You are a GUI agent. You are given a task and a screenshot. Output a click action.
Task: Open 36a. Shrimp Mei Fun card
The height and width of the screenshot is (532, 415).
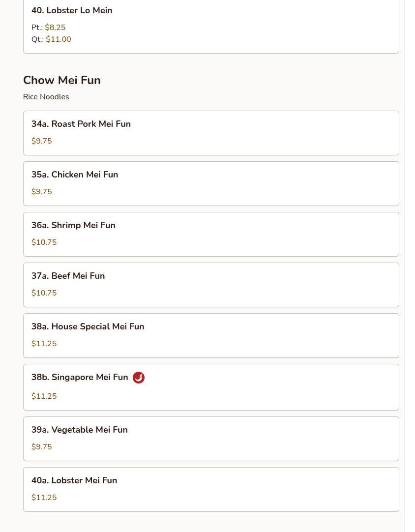click(x=73, y=225)
